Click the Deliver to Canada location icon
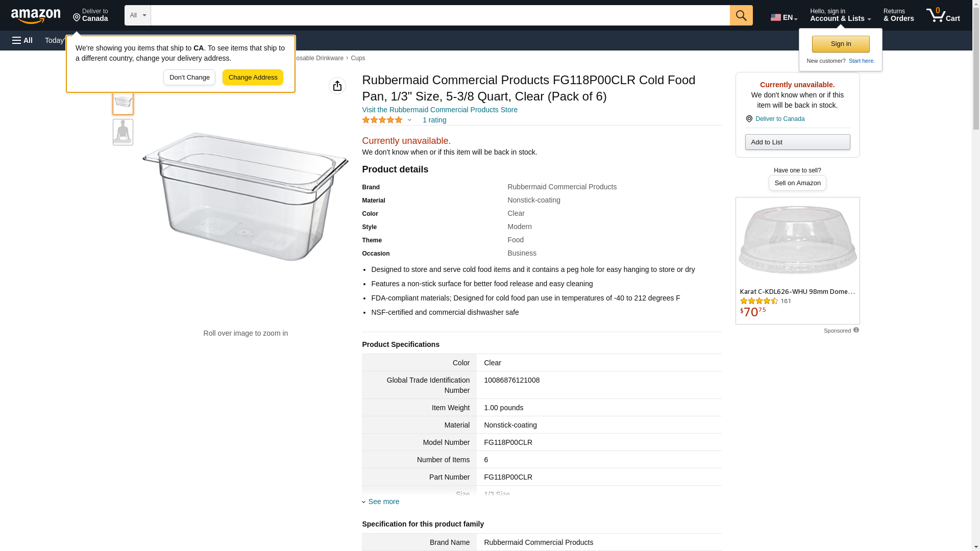 749,119
